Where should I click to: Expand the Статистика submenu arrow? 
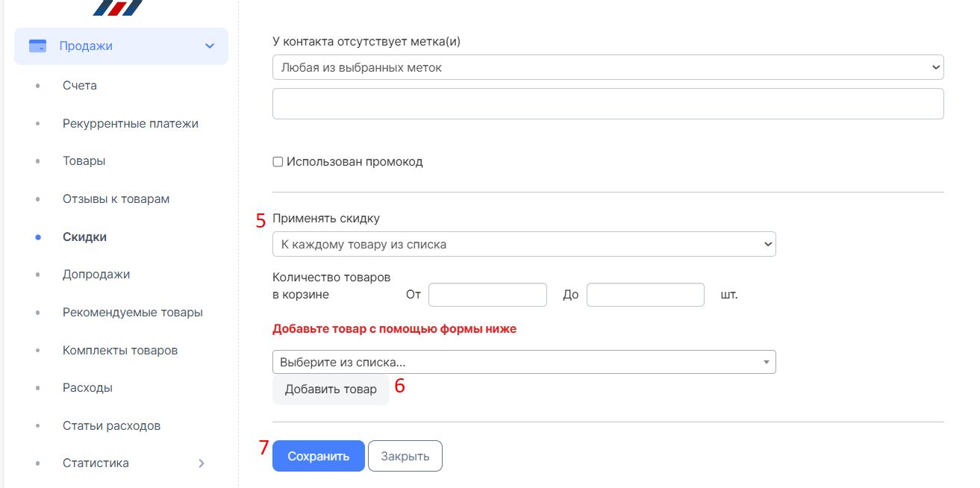[201, 463]
